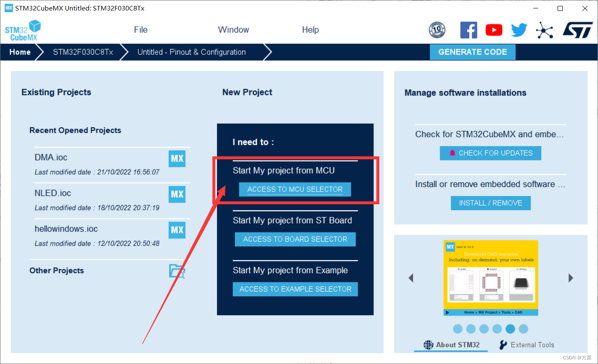
Task: Show next news slide with right arrow
Action: tap(571, 278)
